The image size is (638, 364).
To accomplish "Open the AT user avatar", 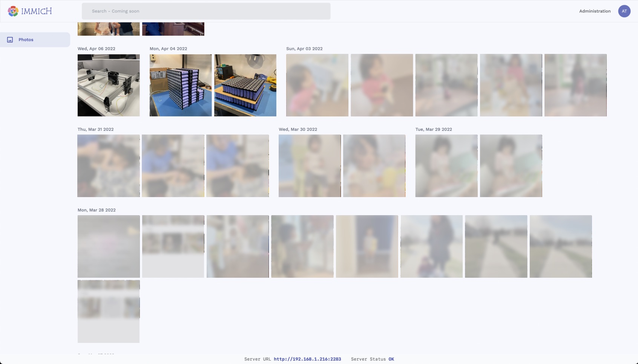I will [x=624, y=11].
